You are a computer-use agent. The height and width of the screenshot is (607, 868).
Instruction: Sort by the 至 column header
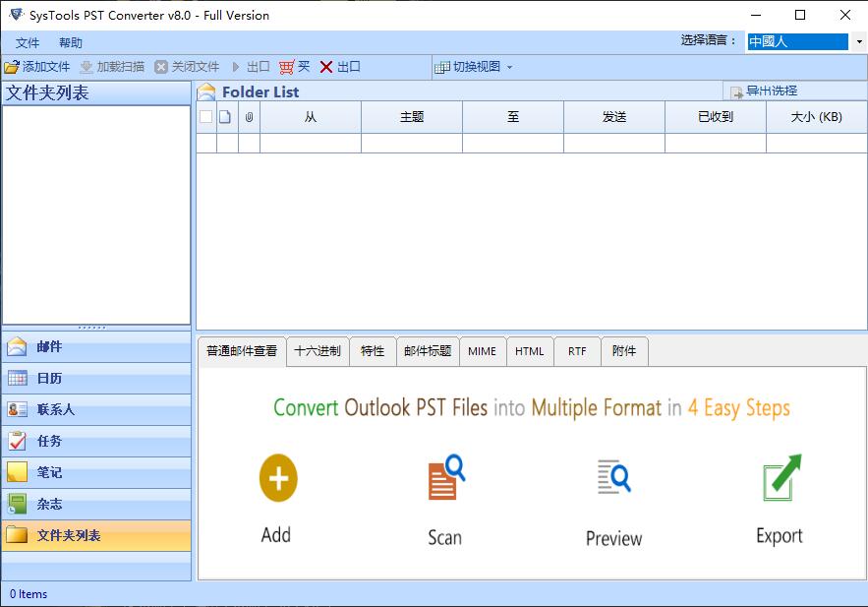pos(513,117)
